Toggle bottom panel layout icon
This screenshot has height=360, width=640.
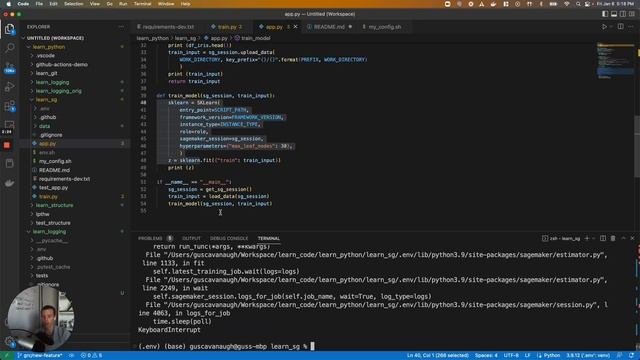point(614,14)
